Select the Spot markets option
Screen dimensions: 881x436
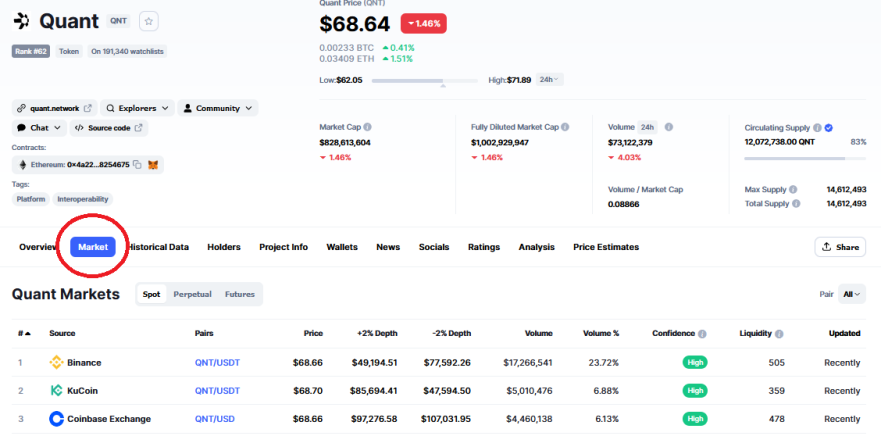[151, 294]
